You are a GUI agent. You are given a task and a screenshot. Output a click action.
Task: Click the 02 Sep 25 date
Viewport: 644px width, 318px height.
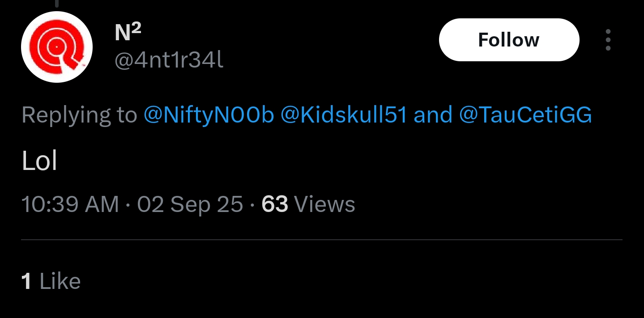pos(190,205)
